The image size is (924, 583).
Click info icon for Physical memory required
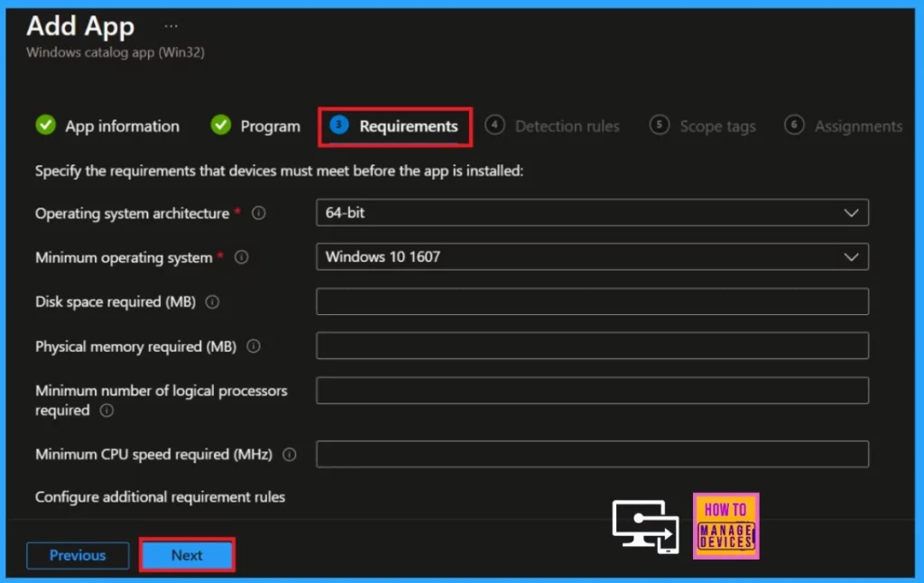254,347
